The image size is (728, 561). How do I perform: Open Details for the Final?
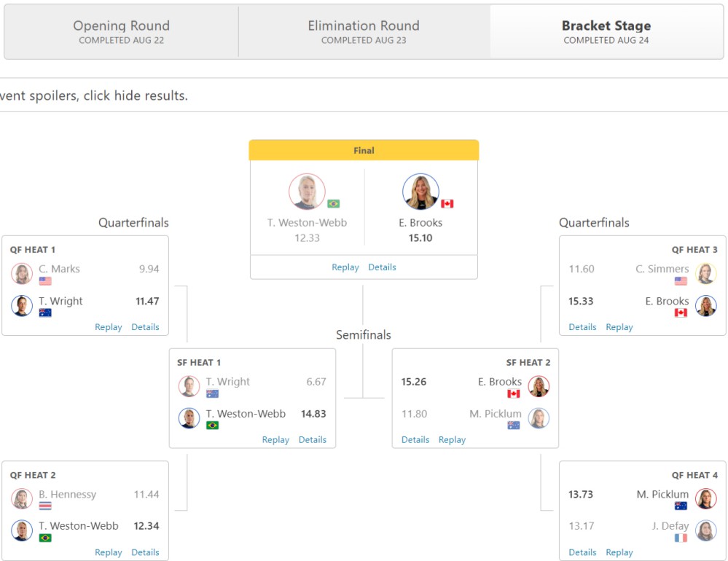382,267
